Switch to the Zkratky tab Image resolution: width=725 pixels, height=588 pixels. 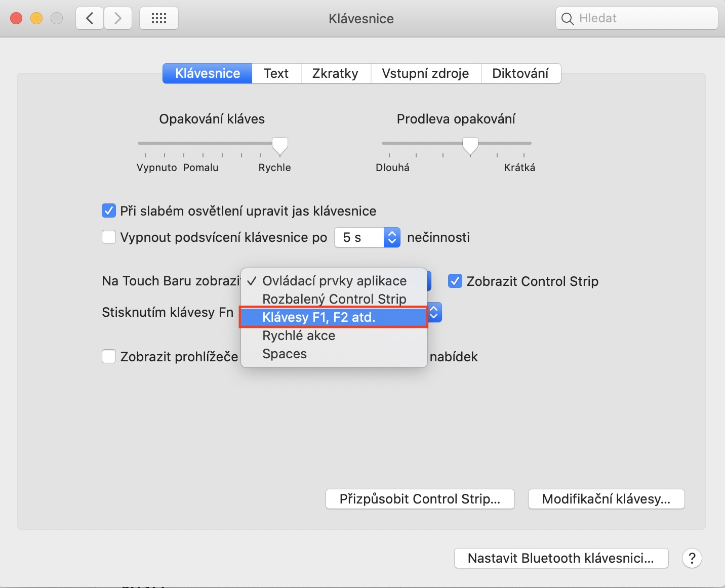point(336,73)
